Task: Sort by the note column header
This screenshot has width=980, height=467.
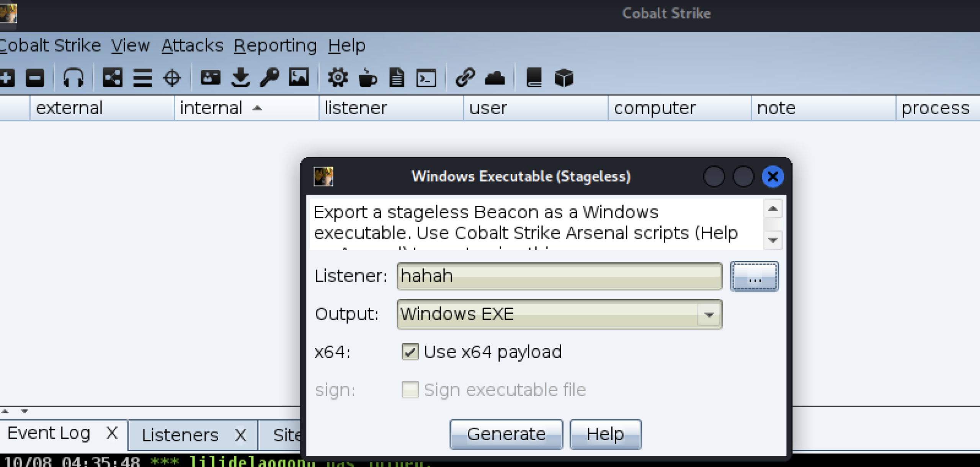Action: pyautogui.click(x=824, y=108)
